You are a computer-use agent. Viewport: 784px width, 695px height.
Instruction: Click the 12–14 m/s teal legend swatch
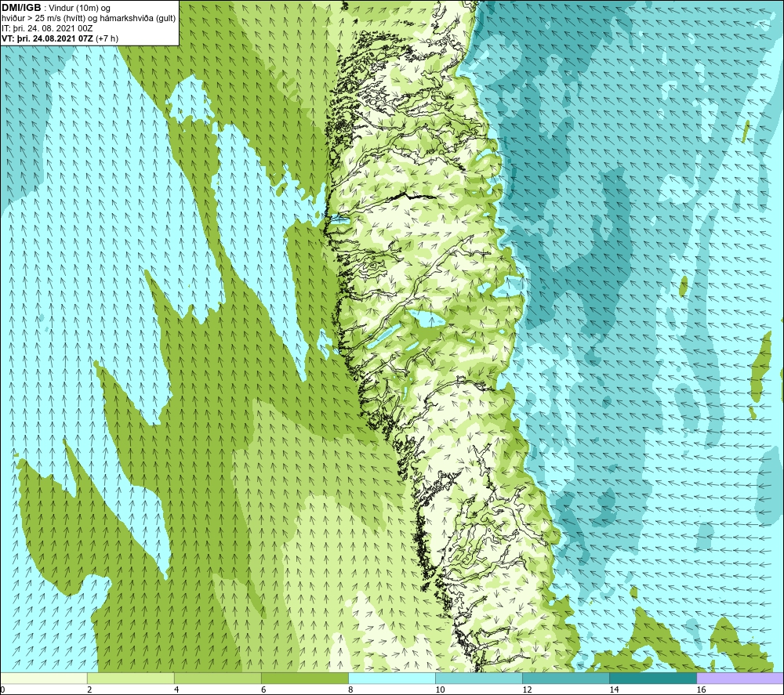pos(565,678)
